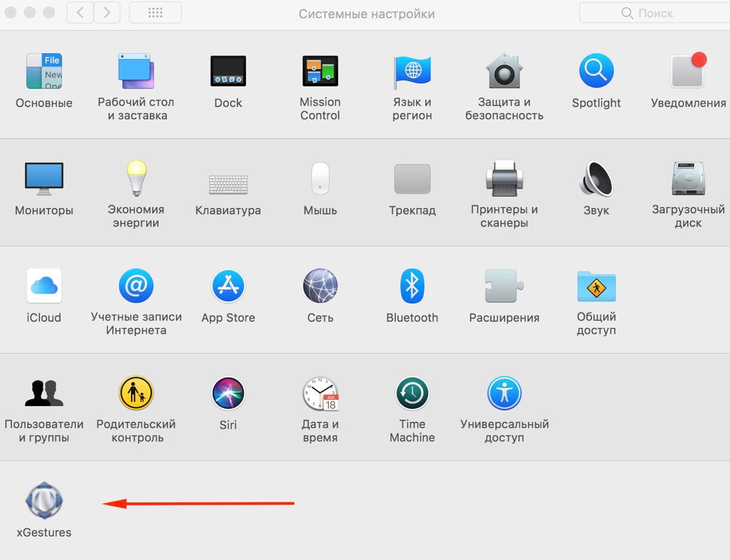Go forward with the right chevron button
730x560 pixels.
pyautogui.click(x=107, y=13)
